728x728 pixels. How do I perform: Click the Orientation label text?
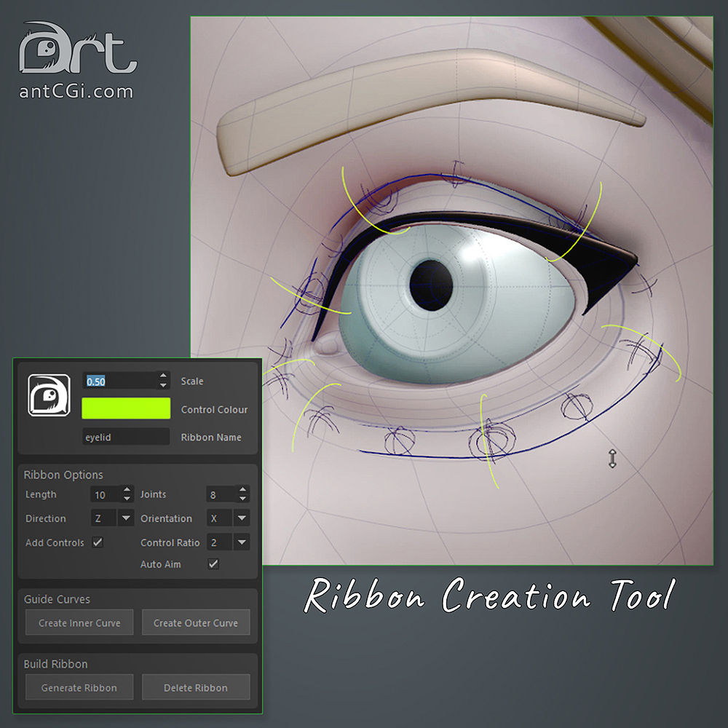click(x=166, y=518)
